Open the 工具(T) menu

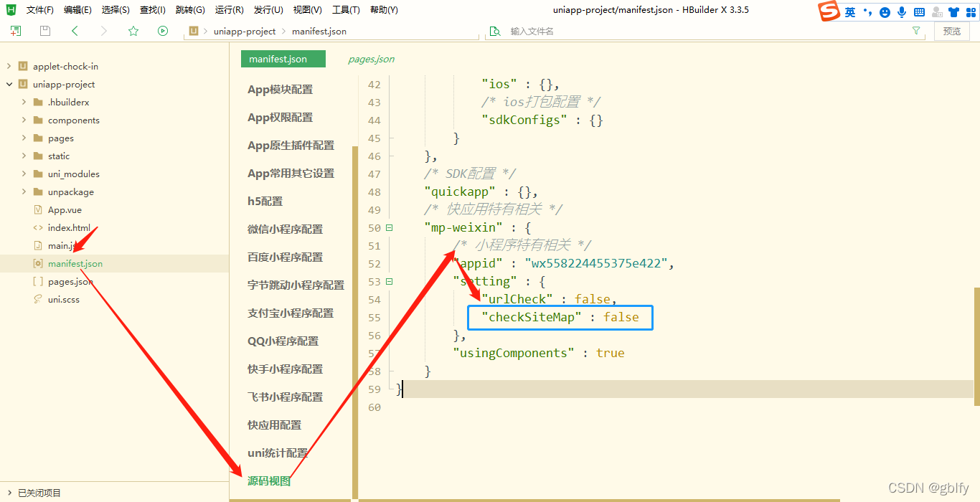point(346,9)
